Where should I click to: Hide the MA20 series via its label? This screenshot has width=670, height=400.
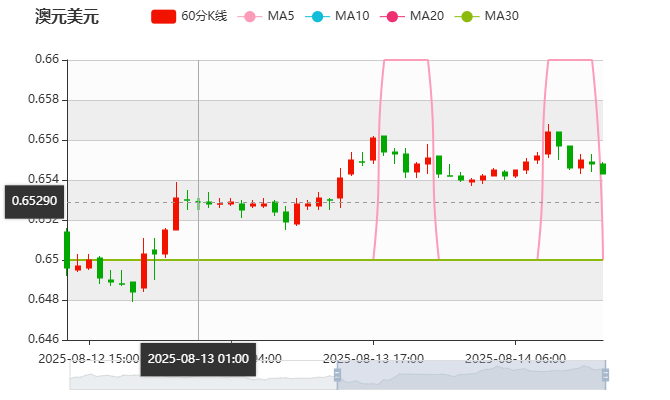tap(426, 17)
